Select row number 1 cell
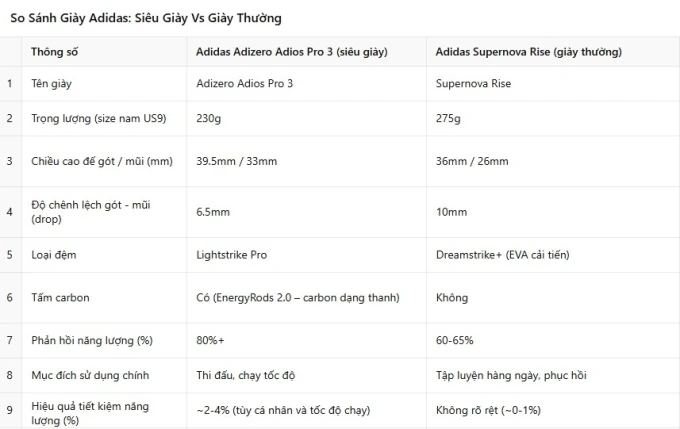Screen dimensions: 680x429 point(11,84)
